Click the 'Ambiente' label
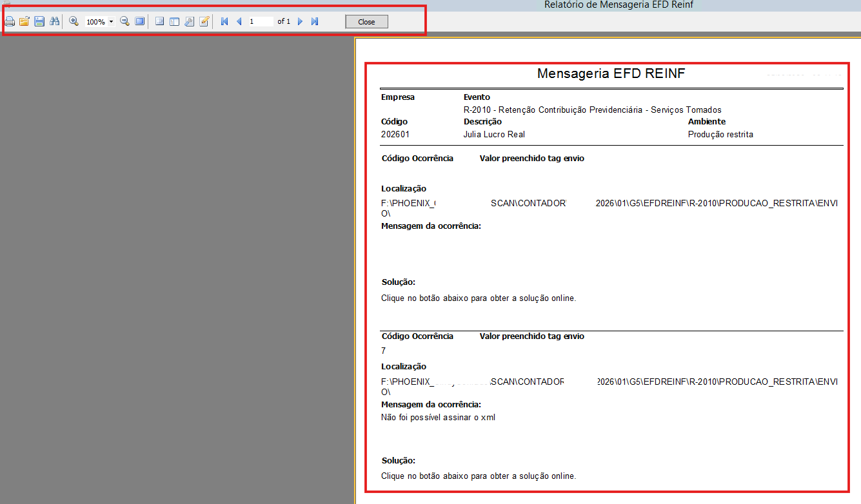Image resolution: width=861 pixels, height=504 pixels. (707, 122)
